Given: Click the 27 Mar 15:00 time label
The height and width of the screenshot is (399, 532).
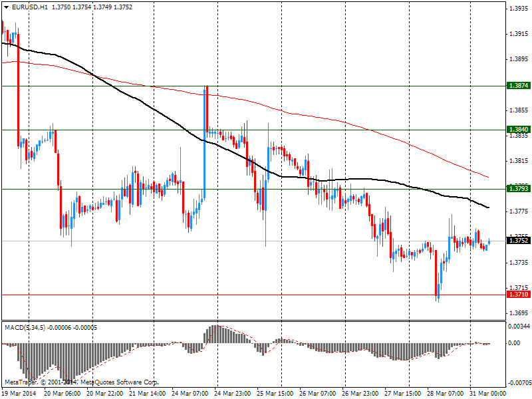Looking at the screenshot, I should click(x=403, y=394).
